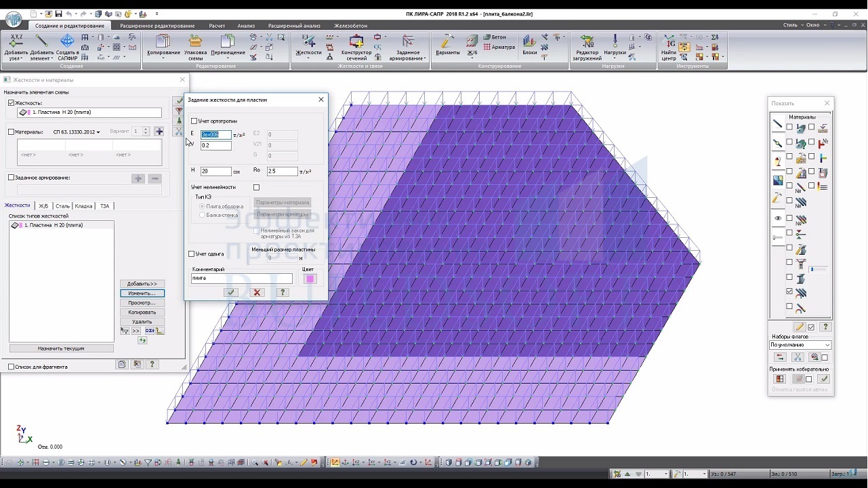The image size is (868, 488).
Task: Toggle Учет сдвига checkbox
Action: click(192, 254)
